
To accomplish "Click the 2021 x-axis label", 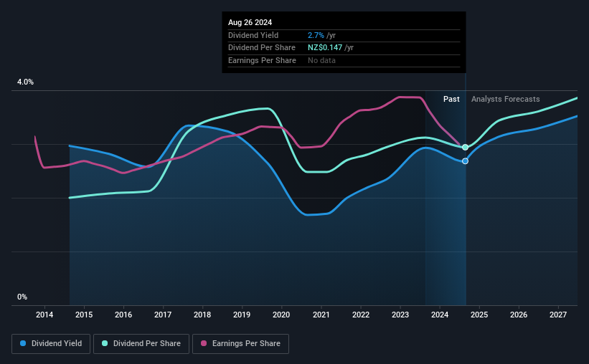I will (321, 315).
